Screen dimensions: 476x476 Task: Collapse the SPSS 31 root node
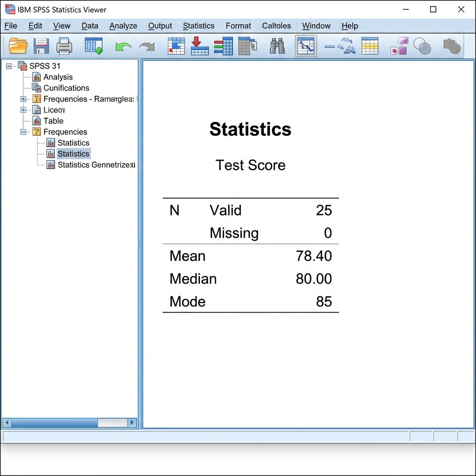[9, 66]
